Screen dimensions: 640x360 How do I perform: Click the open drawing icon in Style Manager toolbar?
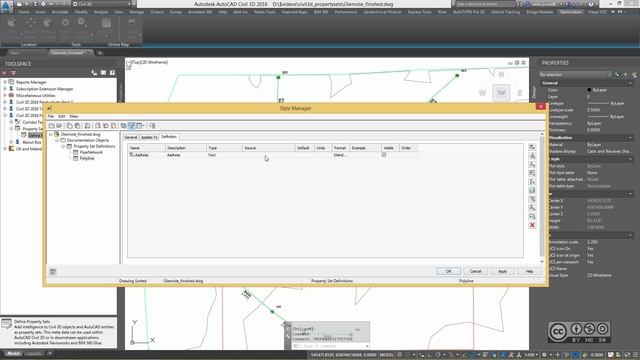59,126
